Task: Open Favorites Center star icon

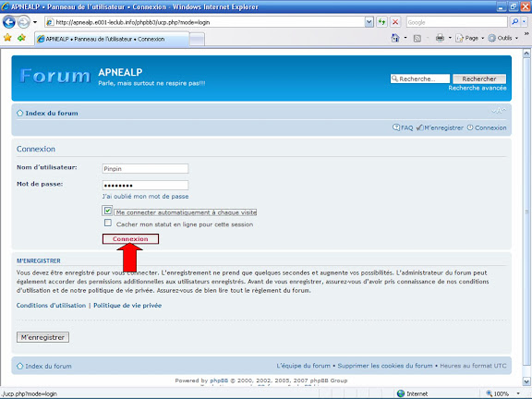Action: point(7,38)
